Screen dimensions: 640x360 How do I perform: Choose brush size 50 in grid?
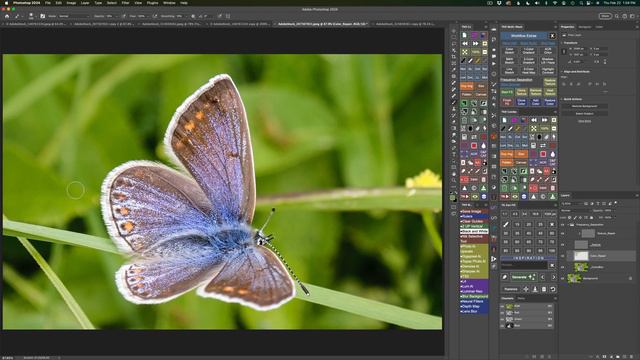(552, 233)
